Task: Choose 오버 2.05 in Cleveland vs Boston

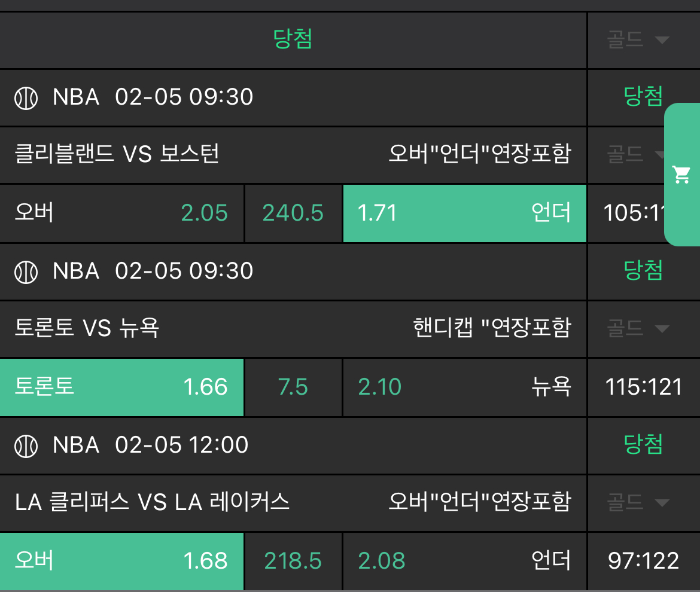Action: (x=121, y=213)
